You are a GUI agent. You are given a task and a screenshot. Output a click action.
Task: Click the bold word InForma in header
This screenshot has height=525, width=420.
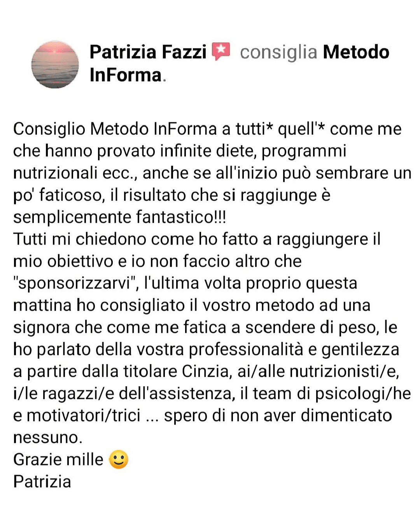click(x=125, y=75)
